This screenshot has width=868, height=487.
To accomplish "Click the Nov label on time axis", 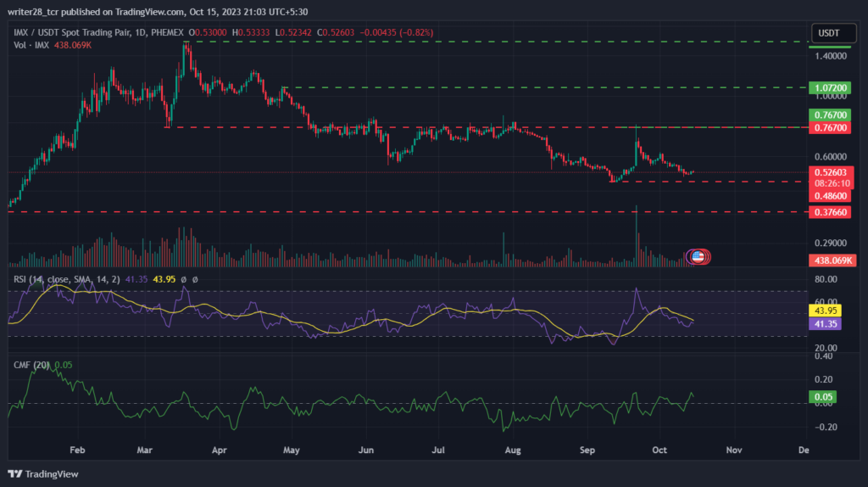I will tap(734, 450).
